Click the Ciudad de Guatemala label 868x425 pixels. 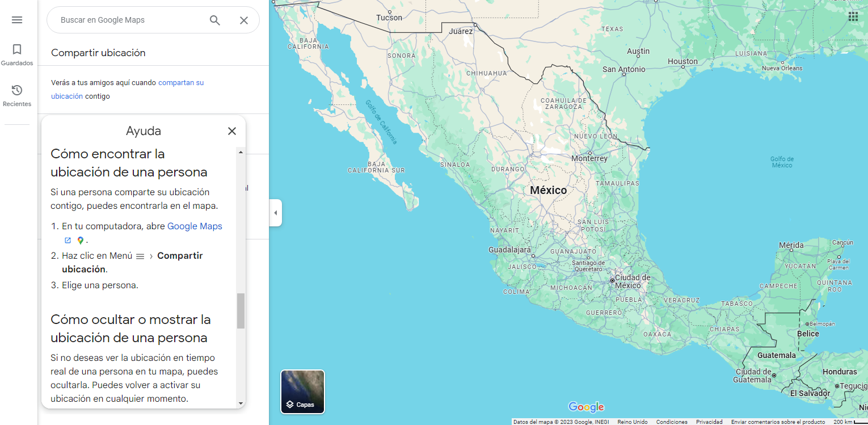point(753,376)
